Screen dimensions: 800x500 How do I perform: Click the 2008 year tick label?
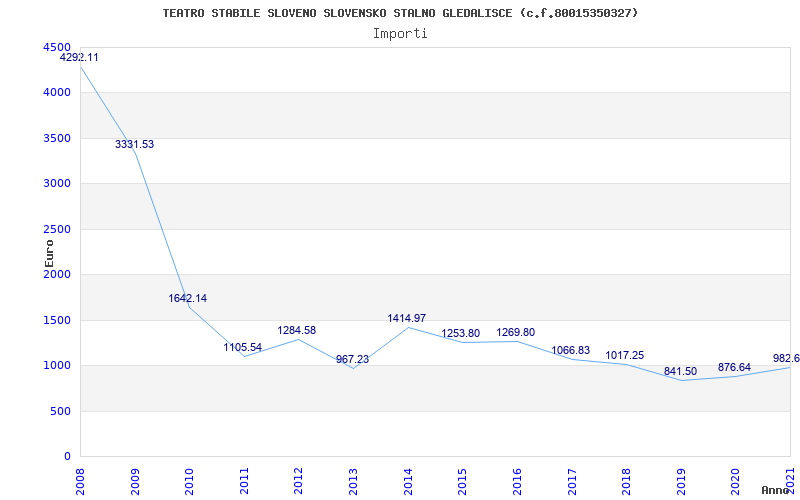click(80, 481)
